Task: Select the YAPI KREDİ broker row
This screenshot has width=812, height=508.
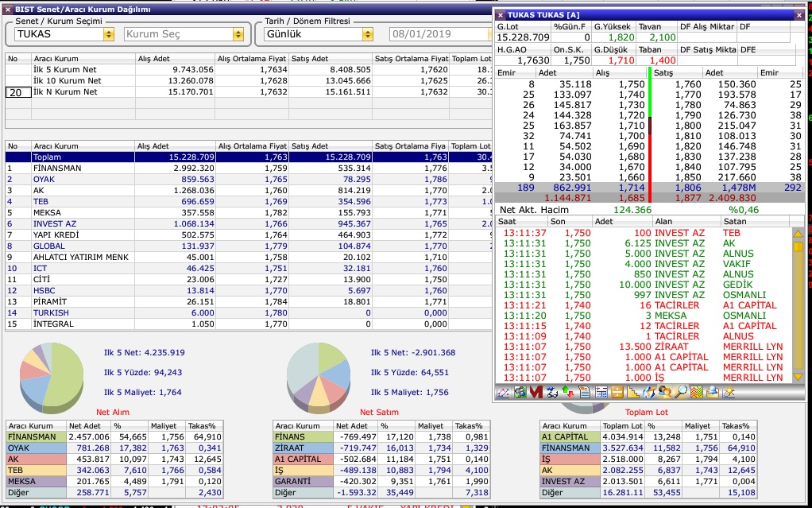Action: click(x=249, y=235)
